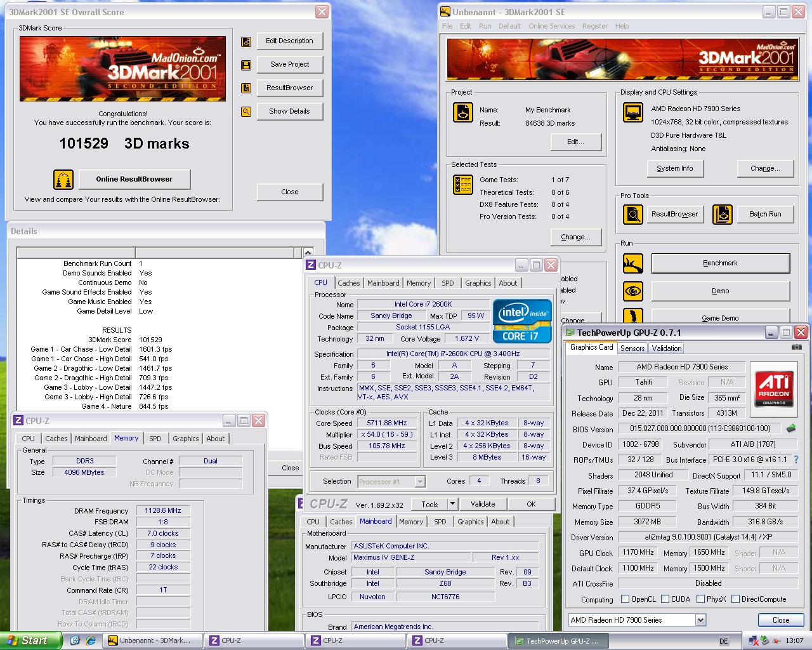Click the Close button in GPU-Z
Image resolution: width=812 pixels, height=650 pixels.
tap(781, 620)
